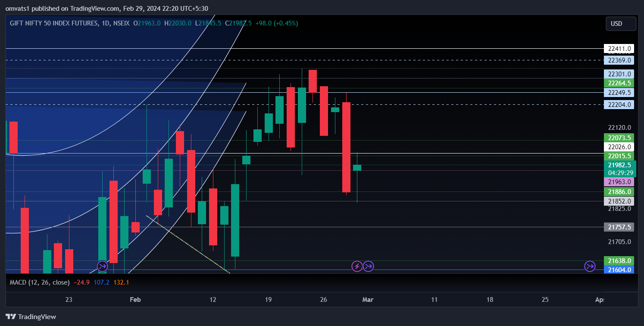This screenshot has width=644, height=326.
Task: Click the green 22264.5 price label
Action: [619, 83]
